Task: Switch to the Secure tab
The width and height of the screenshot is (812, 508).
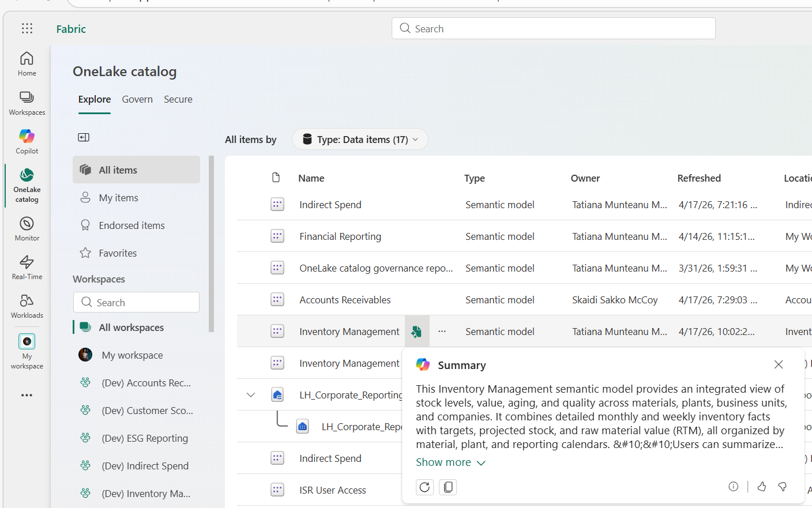Action: click(x=178, y=99)
